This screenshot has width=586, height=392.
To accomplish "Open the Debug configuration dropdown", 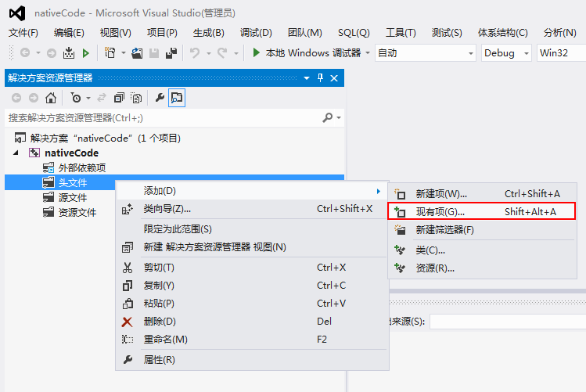I will [506, 53].
